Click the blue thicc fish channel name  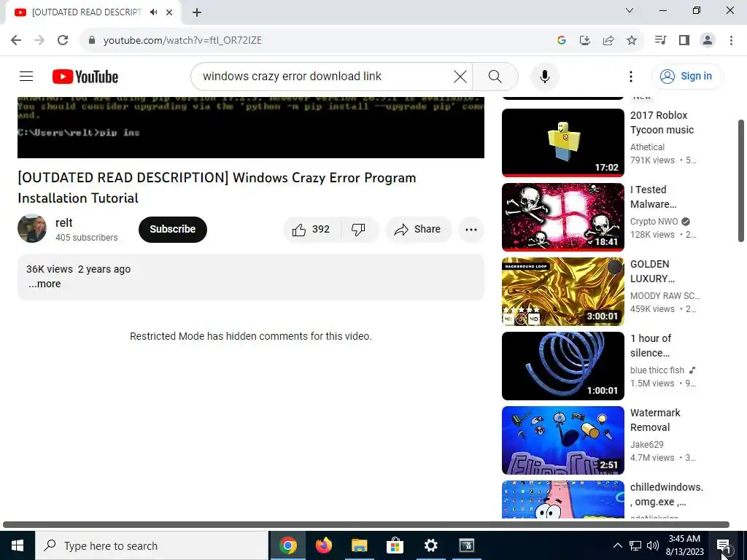(x=657, y=370)
